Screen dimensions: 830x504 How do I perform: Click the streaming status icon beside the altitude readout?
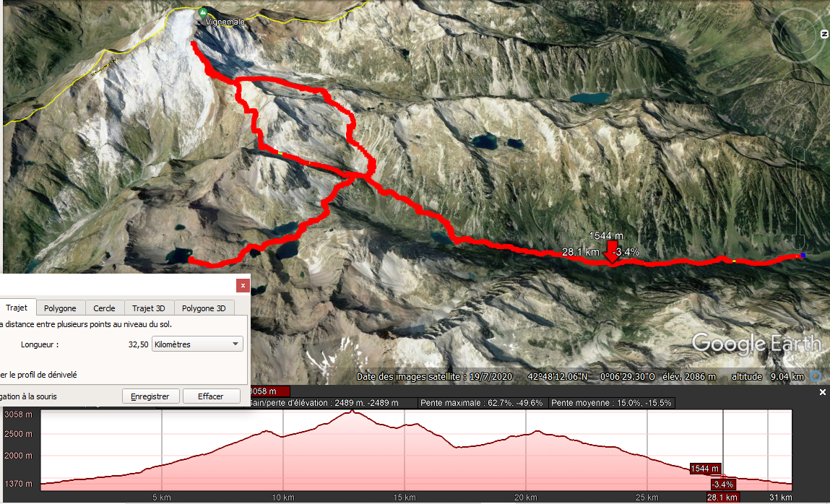pyautogui.click(x=816, y=376)
